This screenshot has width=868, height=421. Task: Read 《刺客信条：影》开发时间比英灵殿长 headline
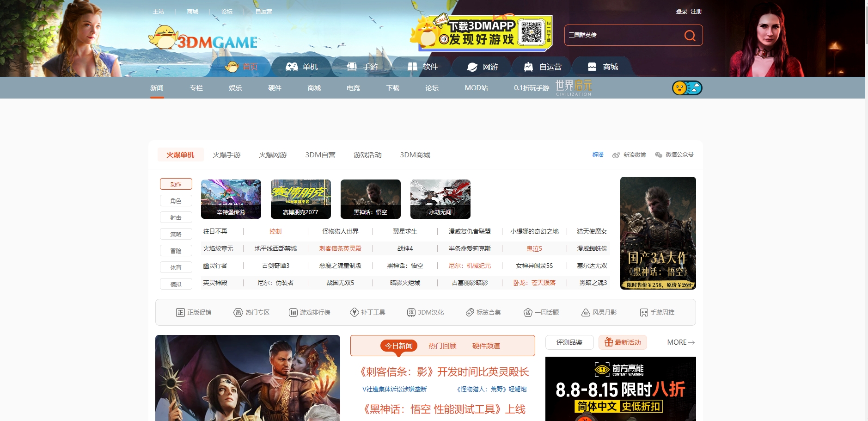444,372
